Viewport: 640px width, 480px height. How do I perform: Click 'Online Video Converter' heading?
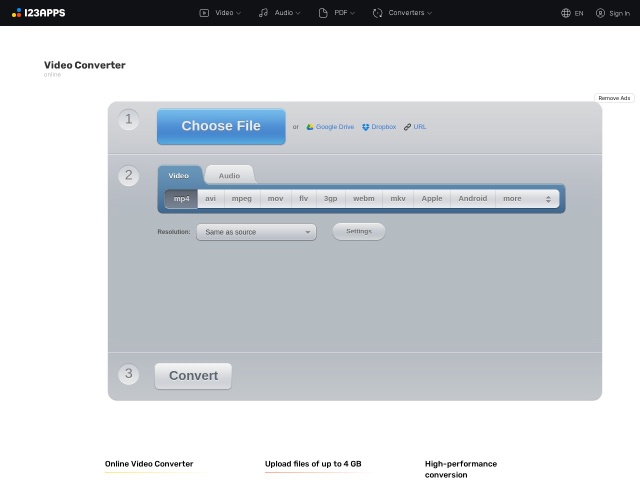[149, 464]
